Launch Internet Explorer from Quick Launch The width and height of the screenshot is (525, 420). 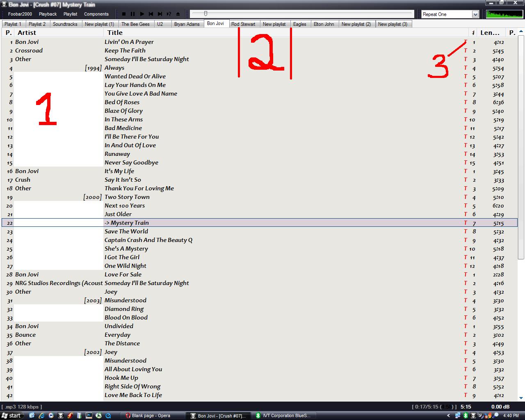(x=41, y=415)
